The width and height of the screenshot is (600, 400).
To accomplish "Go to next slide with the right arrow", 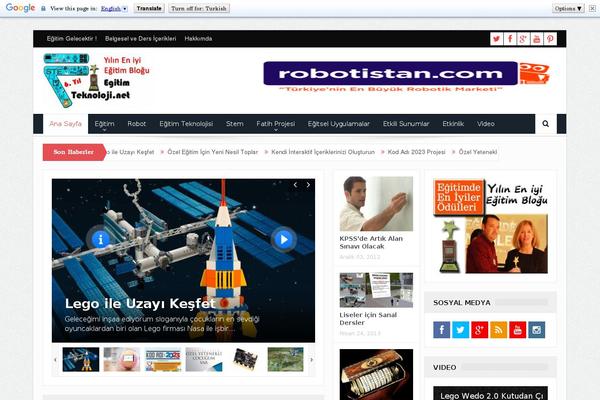I will [308, 185].
